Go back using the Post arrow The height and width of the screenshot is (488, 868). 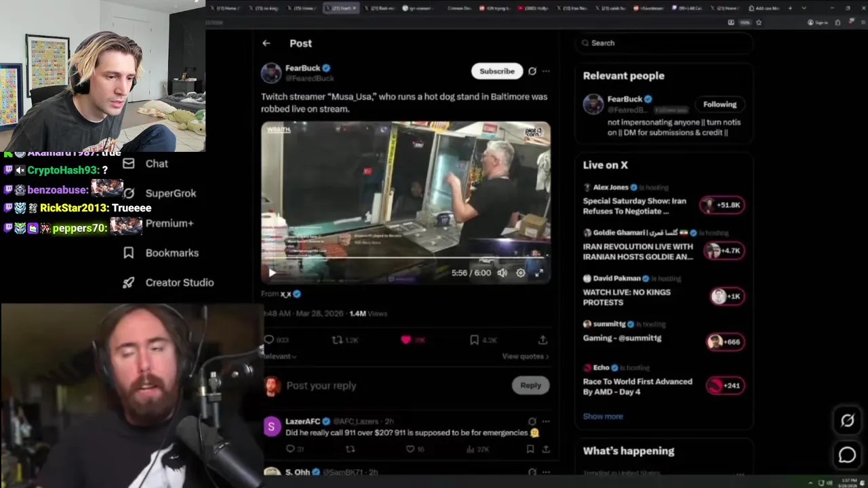267,43
